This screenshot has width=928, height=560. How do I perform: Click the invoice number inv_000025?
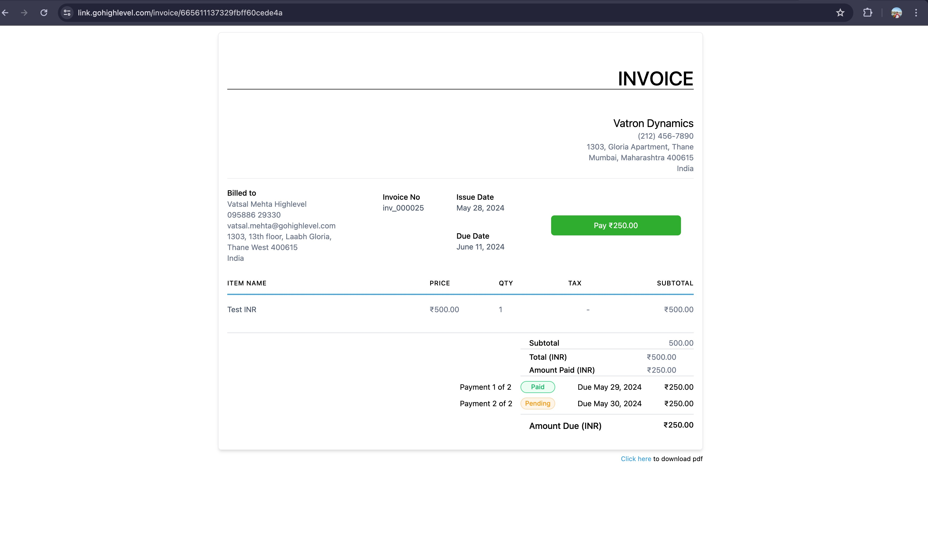click(x=403, y=208)
